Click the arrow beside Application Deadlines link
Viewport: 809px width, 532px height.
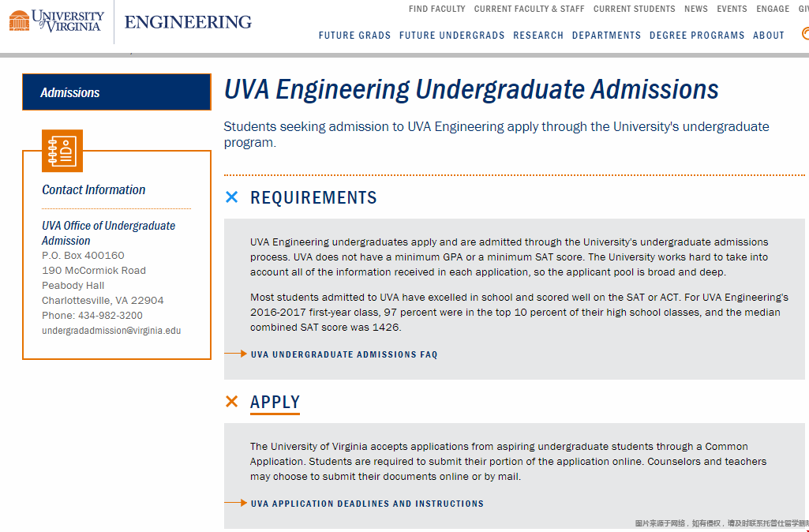pyautogui.click(x=236, y=503)
